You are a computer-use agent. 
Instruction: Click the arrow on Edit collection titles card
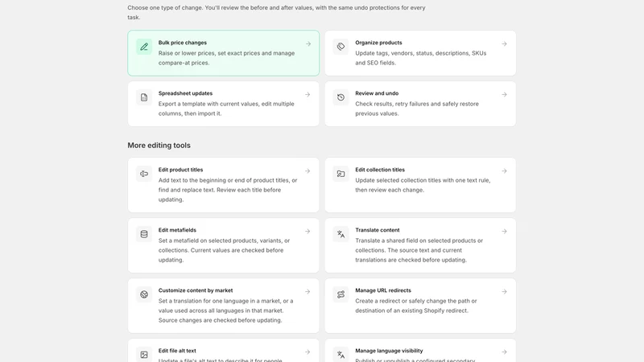(x=504, y=171)
